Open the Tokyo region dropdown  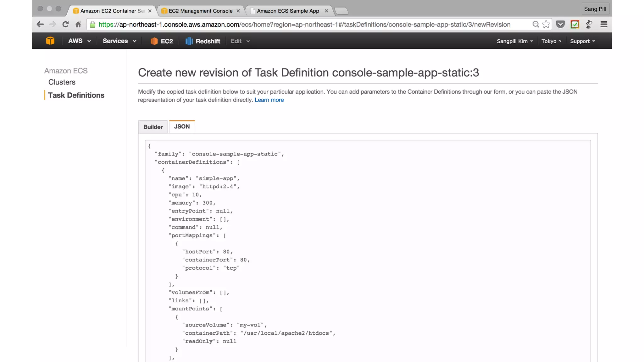(x=551, y=41)
